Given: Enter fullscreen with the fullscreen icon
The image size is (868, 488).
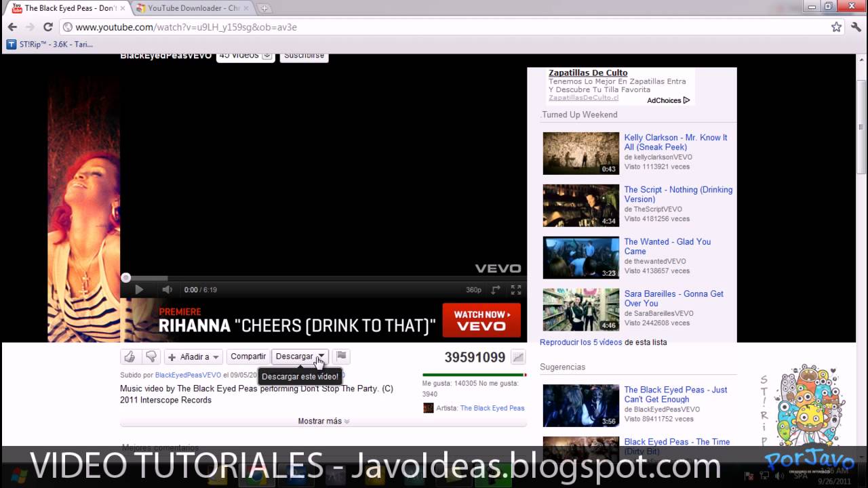Looking at the screenshot, I should click(516, 289).
